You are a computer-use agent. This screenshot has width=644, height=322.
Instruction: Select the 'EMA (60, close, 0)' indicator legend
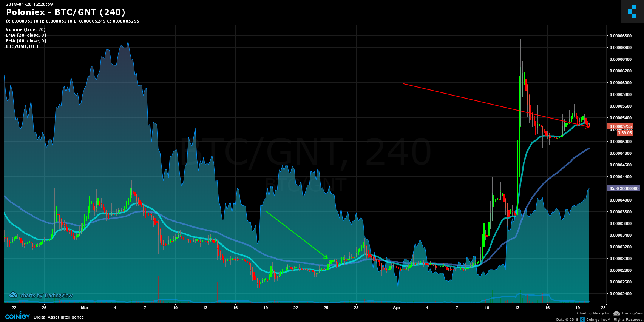click(x=26, y=41)
